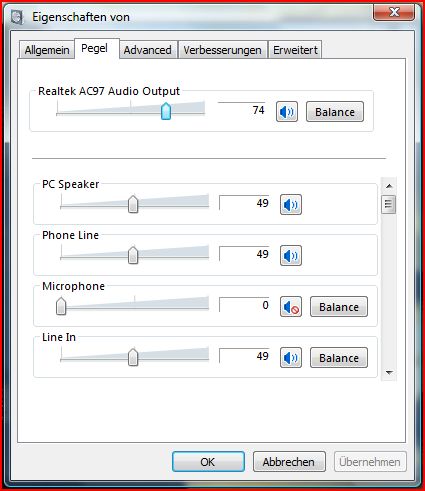The width and height of the screenshot is (425, 491).
Task: Click the speaker icon in the title bar
Action: pyautogui.click(x=17, y=17)
